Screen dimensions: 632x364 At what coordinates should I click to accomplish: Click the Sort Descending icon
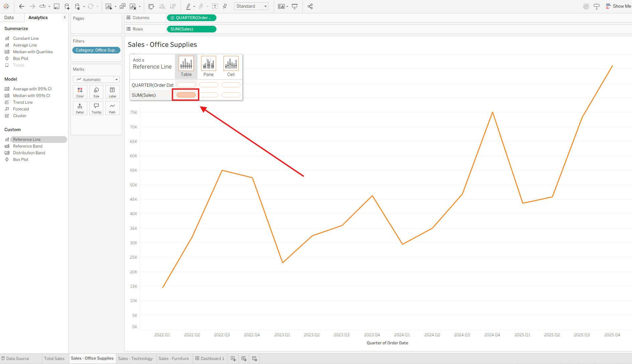pyautogui.click(x=173, y=6)
